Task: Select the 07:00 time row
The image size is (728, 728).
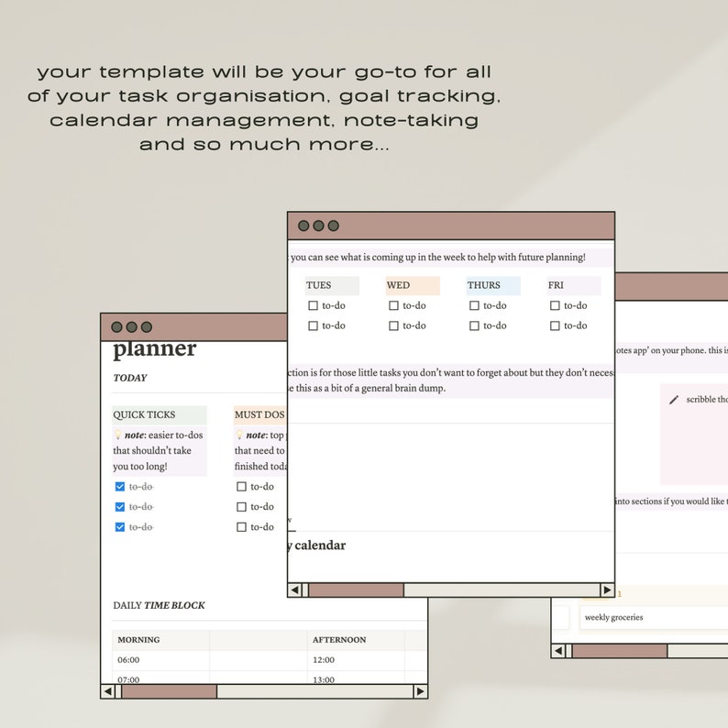Action: pyautogui.click(x=160, y=678)
